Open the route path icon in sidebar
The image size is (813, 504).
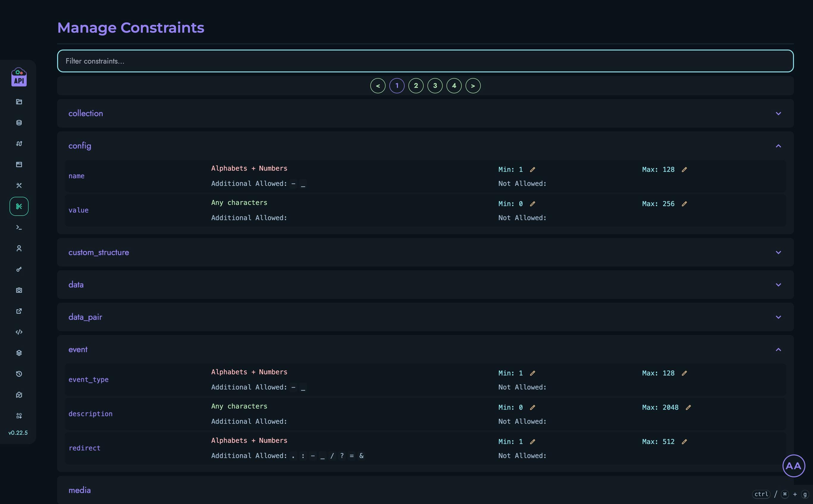(x=19, y=144)
